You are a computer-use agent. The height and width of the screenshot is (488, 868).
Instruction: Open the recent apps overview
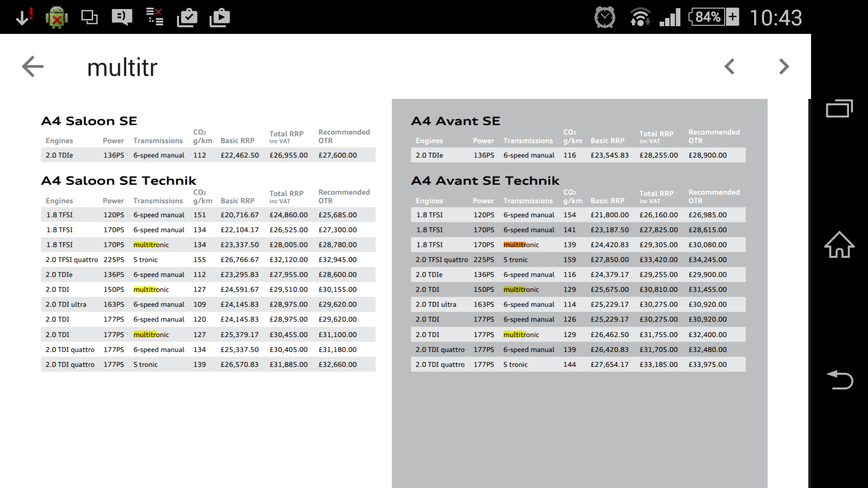(839, 108)
